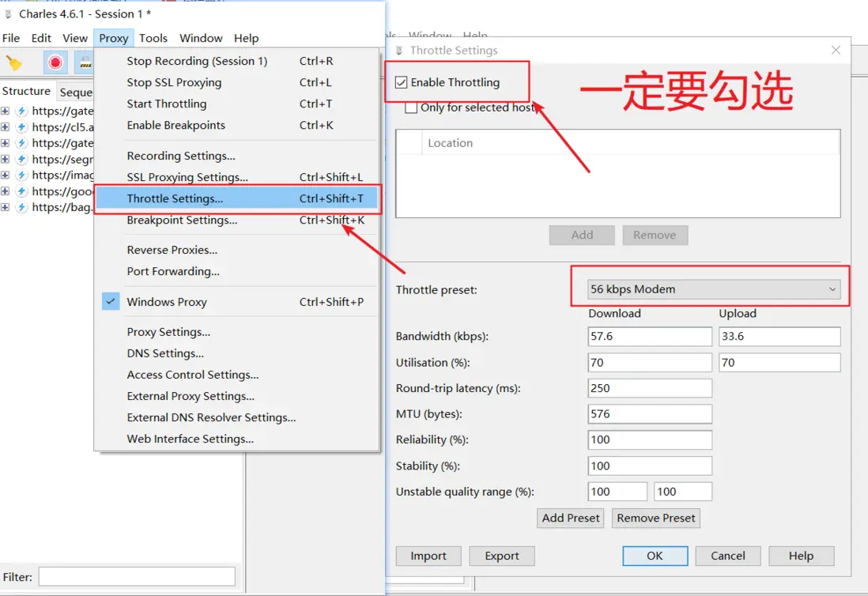Click lightning icon next to https://segr

click(21, 160)
